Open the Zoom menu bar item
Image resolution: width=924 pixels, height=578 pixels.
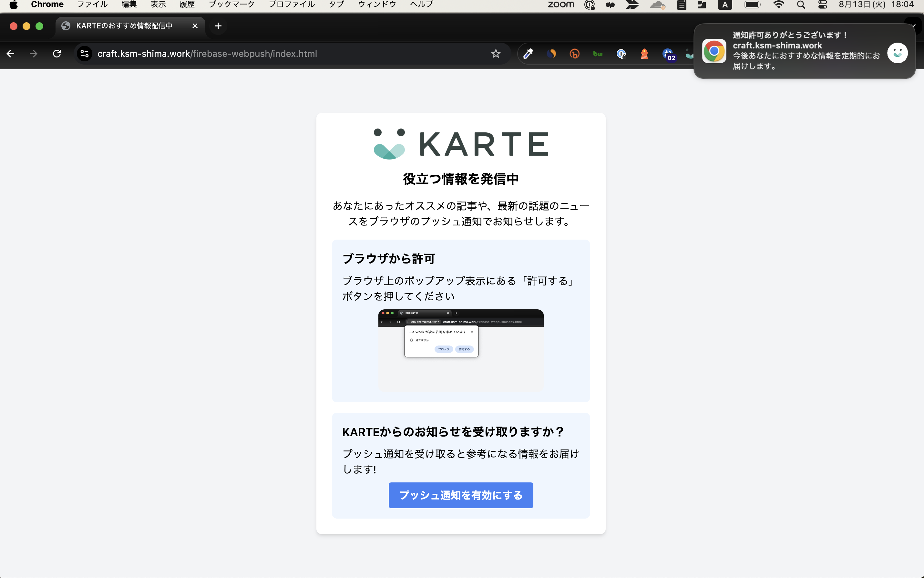tap(560, 5)
